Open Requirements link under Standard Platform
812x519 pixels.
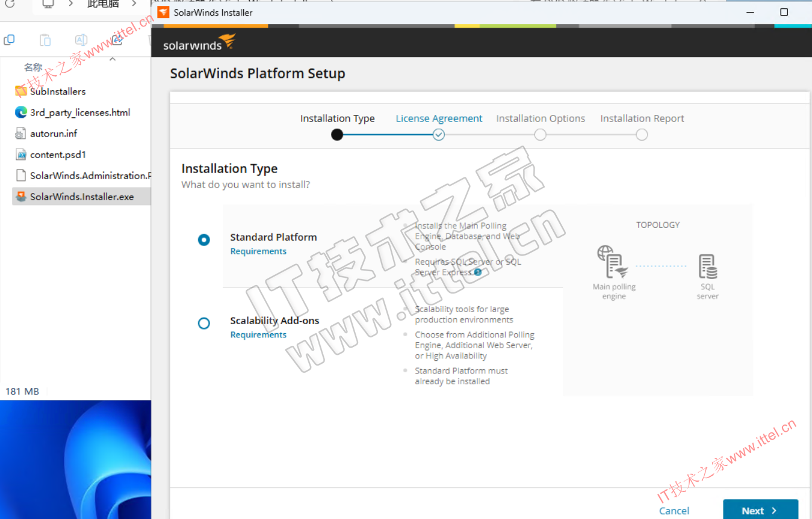pyautogui.click(x=258, y=251)
